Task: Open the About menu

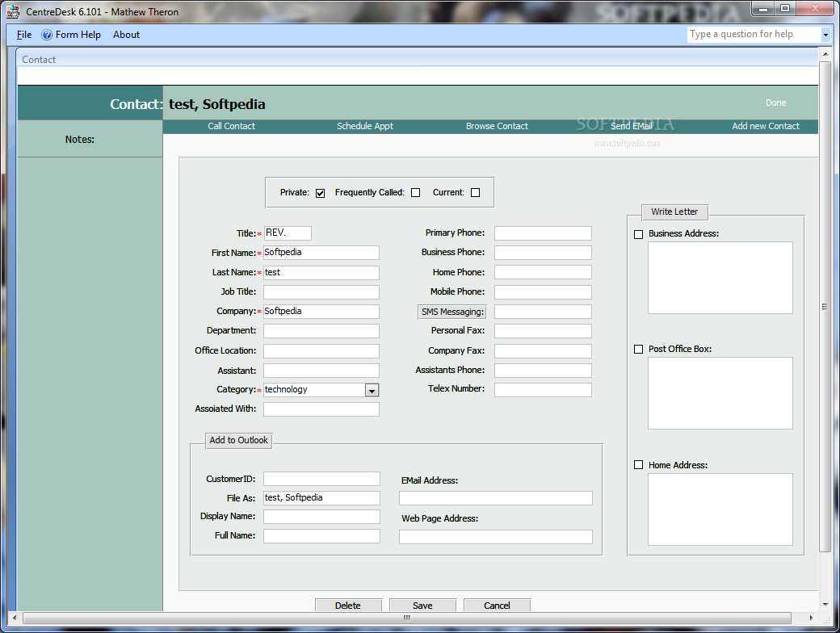Action: click(127, 35)
